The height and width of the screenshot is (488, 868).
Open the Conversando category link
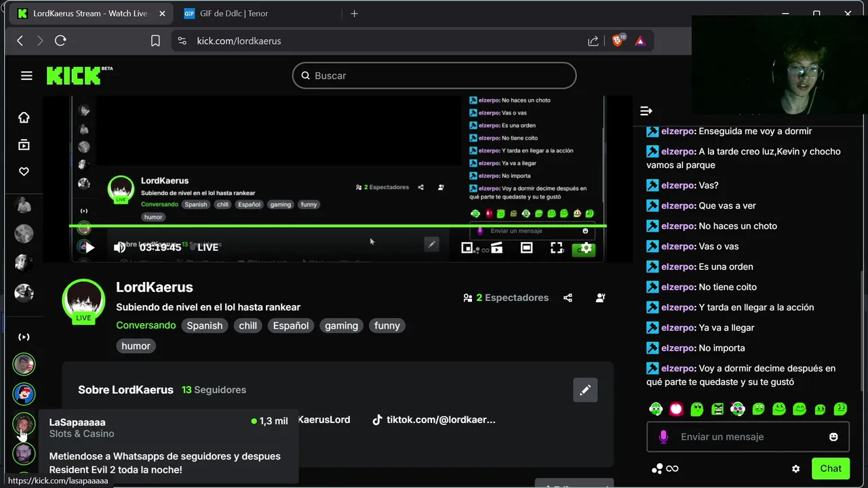coord(146,326)
